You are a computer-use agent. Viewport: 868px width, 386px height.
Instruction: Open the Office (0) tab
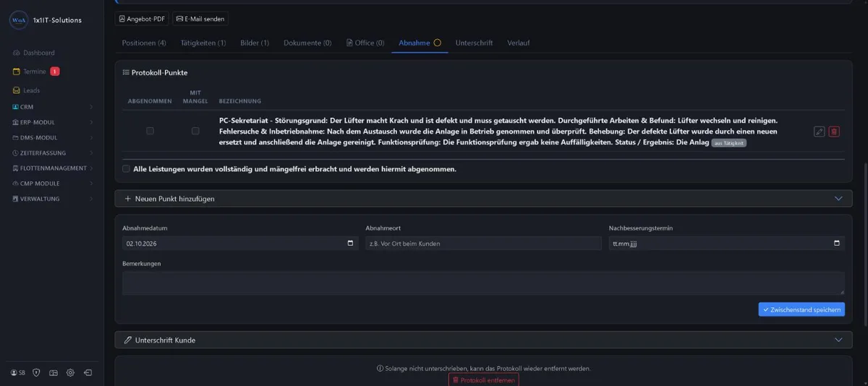365,43
